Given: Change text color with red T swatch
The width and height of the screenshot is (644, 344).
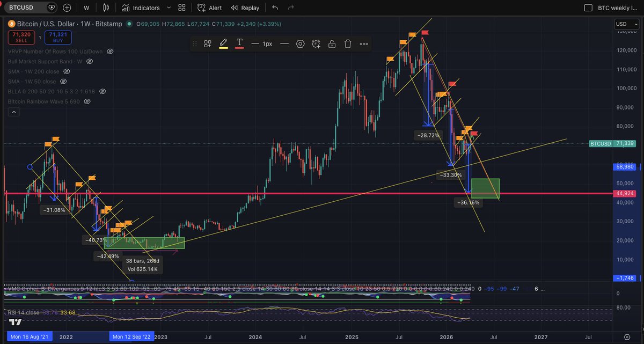Looking at the screenshot, I should tap(239, 44).
